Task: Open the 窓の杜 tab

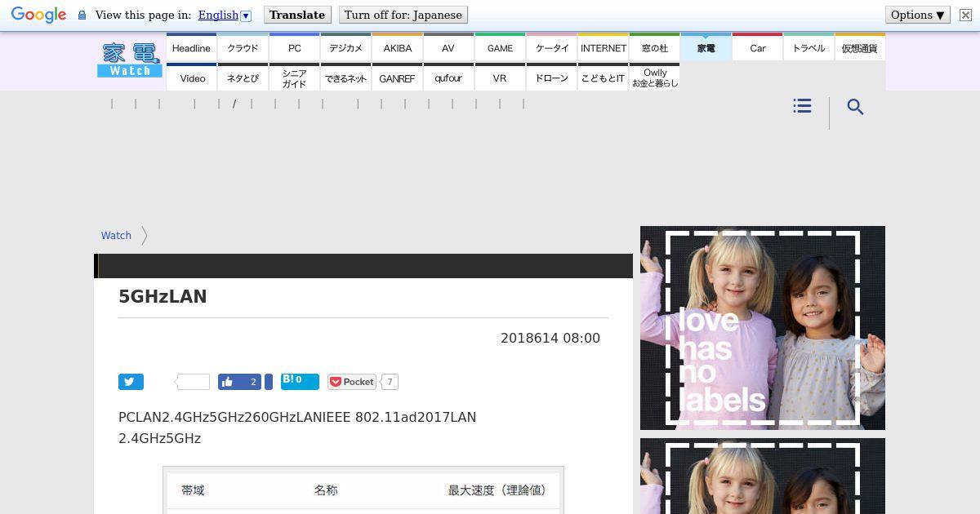Action: tap(654, 47)
